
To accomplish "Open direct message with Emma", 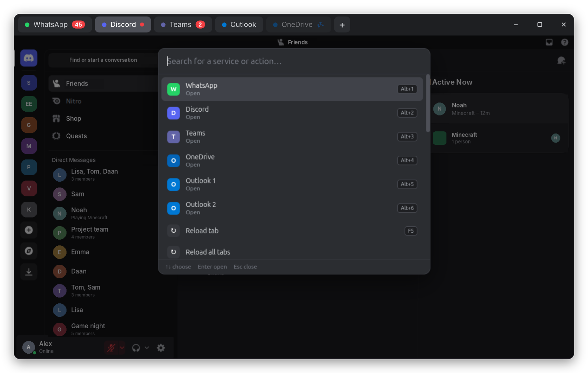I will [103, 252].
